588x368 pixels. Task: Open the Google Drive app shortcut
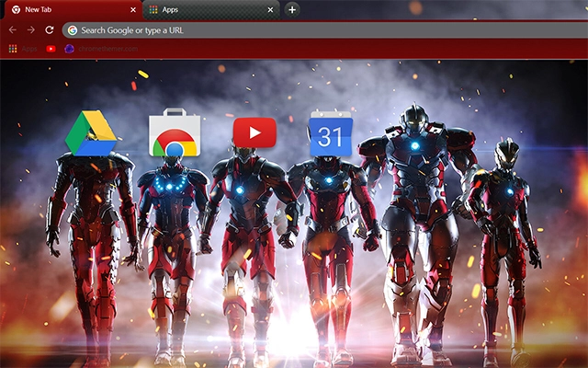pos(91,132)
